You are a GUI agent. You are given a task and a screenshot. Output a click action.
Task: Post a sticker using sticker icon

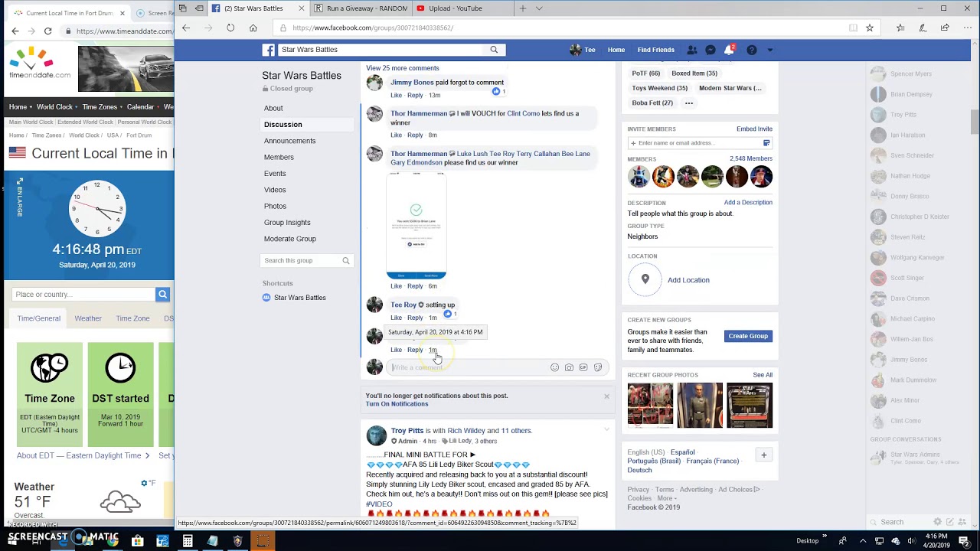coord(598,367)
